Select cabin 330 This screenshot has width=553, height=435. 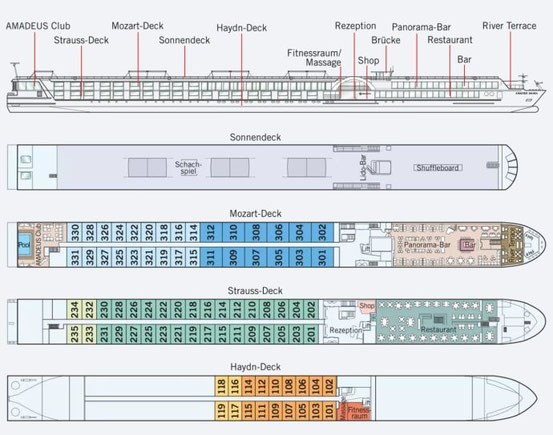pyautogui.click(x=75, y=232)
